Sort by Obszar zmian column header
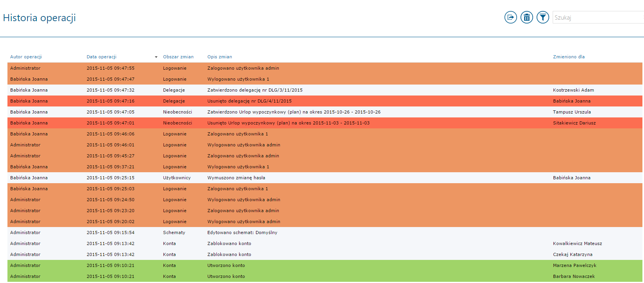 pyautogui.click(x=178, y=57)
